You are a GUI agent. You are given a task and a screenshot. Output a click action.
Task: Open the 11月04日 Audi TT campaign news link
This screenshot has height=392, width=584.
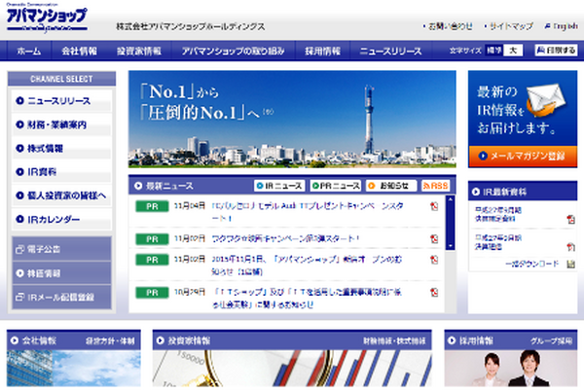point(308,212)
